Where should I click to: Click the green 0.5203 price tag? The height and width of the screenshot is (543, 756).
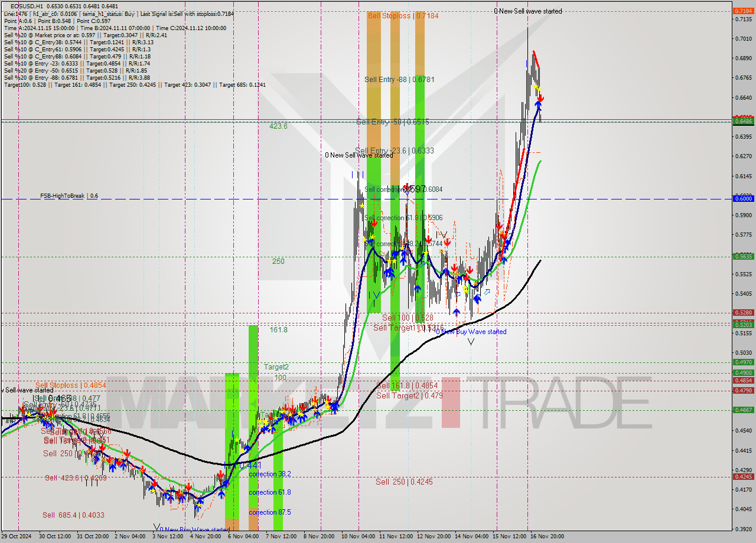tap(742, 325)
